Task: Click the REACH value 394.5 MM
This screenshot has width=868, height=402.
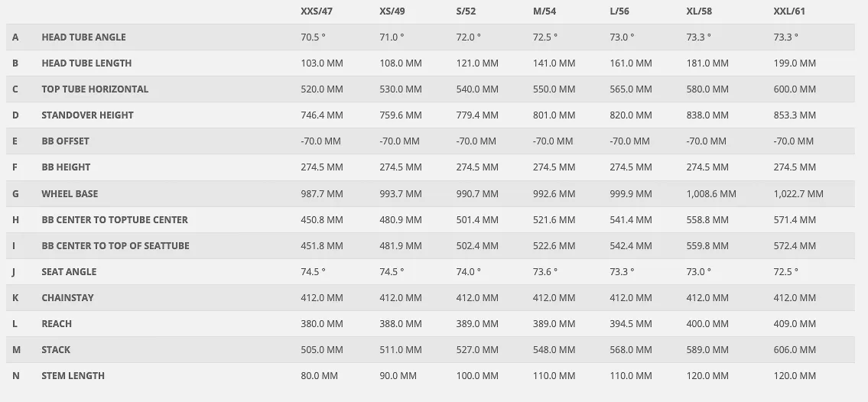Action: tap(631, 324)
